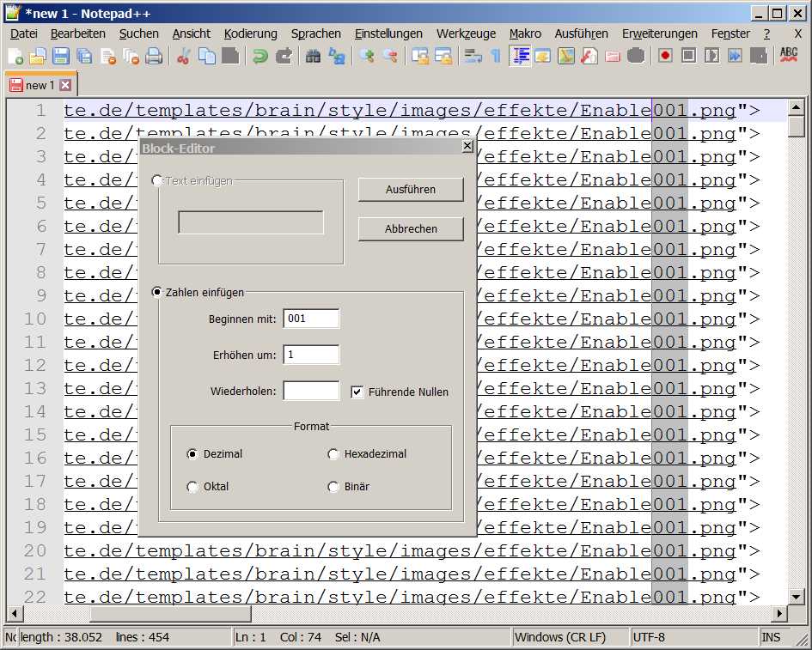Click the horizontal scrollbar left arrow
Image resolution: width=812 pixels, height=650 pixels.
(15, 614)
